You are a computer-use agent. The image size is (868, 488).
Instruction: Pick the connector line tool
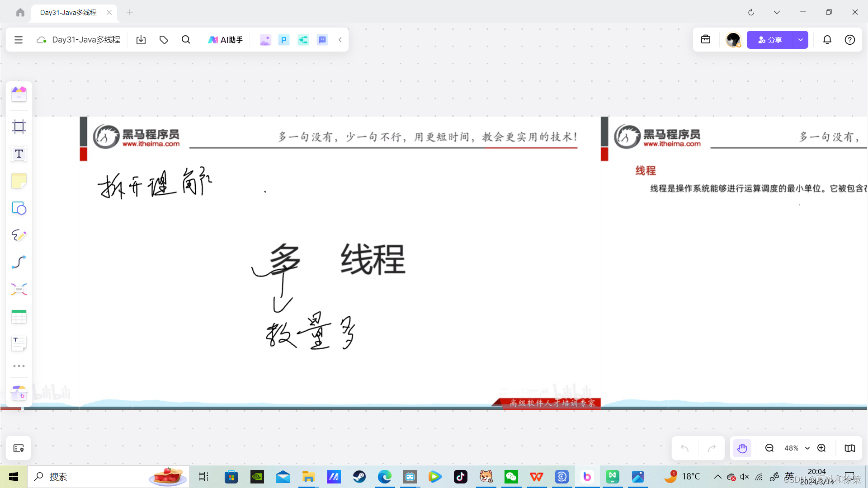point(19,262)
